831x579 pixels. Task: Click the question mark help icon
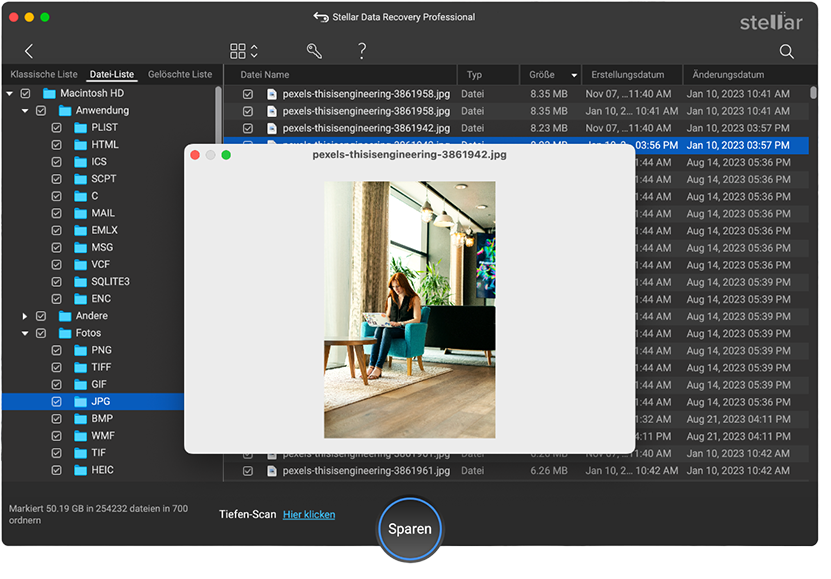(362, 51)
